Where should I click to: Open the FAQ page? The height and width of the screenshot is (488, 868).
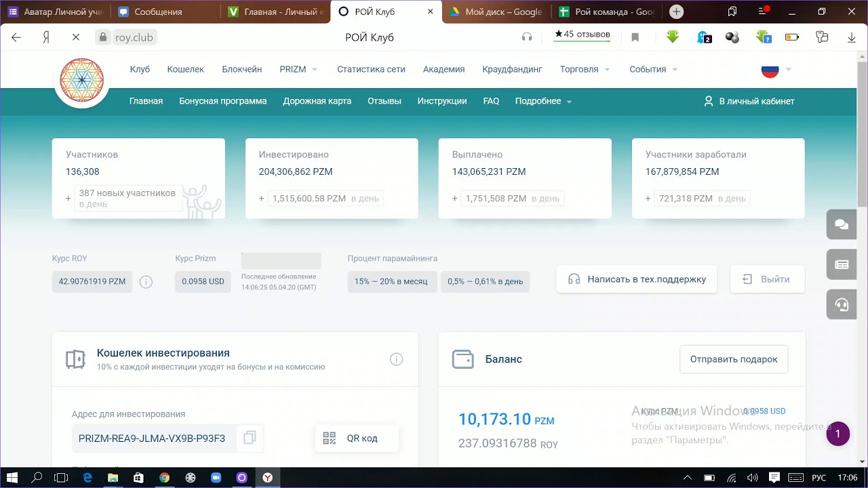point(491,101)
